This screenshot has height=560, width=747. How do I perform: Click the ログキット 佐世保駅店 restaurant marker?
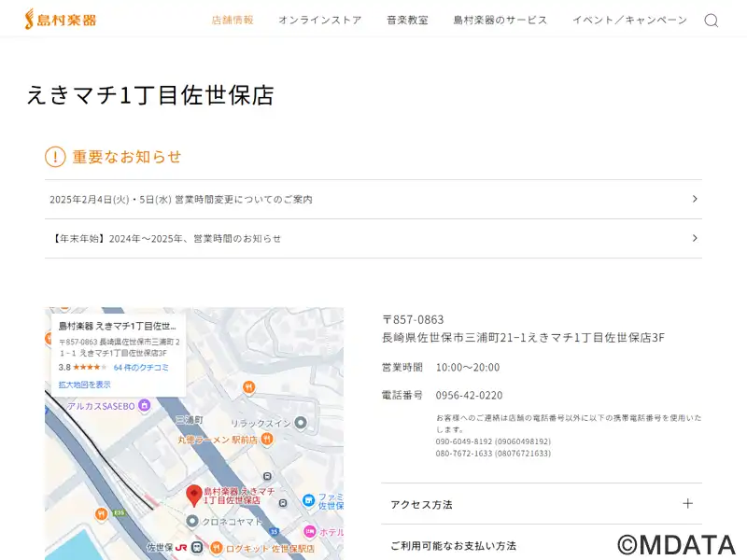tap(217, 548)
